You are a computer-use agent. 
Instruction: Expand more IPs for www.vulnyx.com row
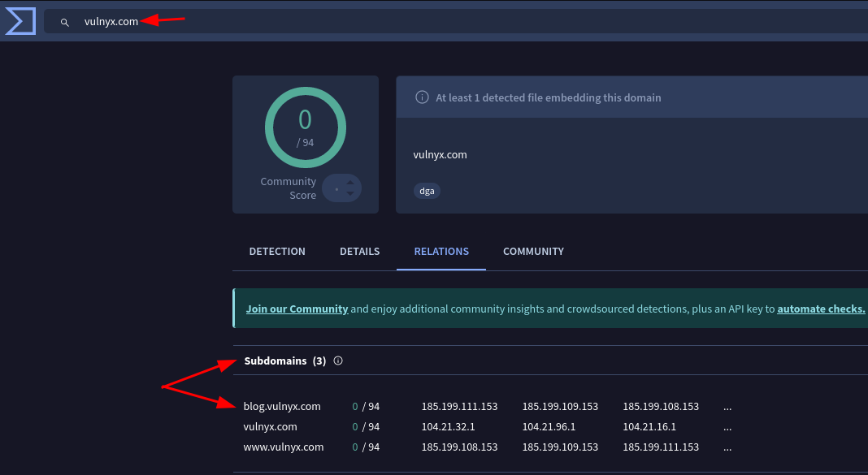click(727, 447)
